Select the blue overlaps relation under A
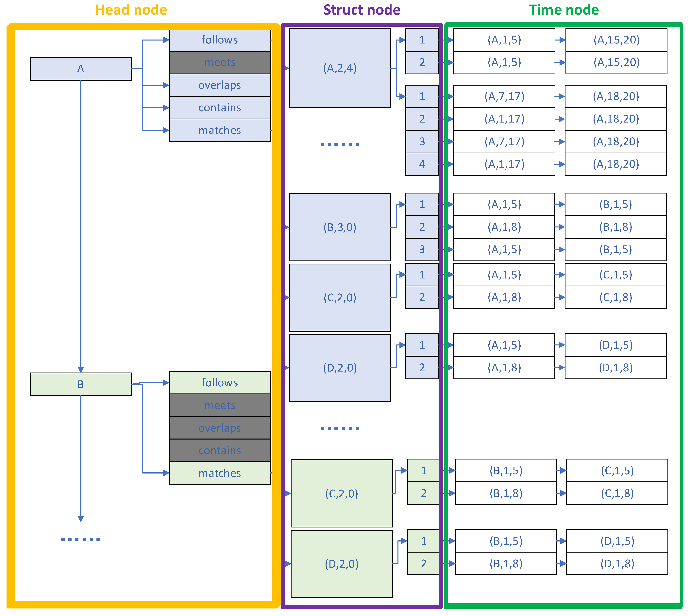Screen dimensions: 690x616 coord(220,85)
